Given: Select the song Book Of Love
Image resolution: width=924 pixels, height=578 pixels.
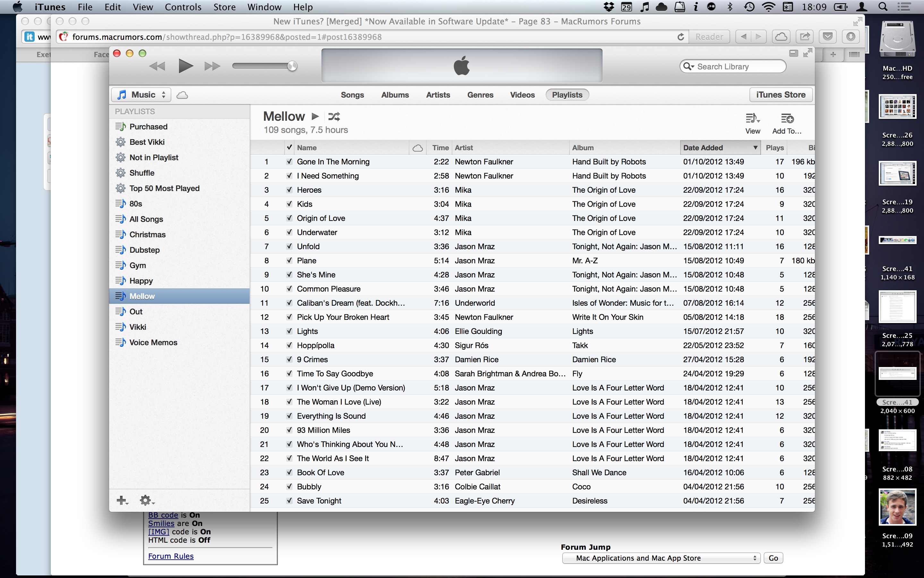Looking at the screenshot, I should [532, 472].
